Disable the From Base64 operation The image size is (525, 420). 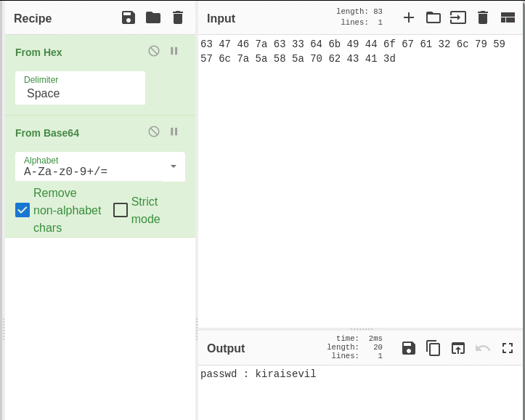(x=154, y=132)
